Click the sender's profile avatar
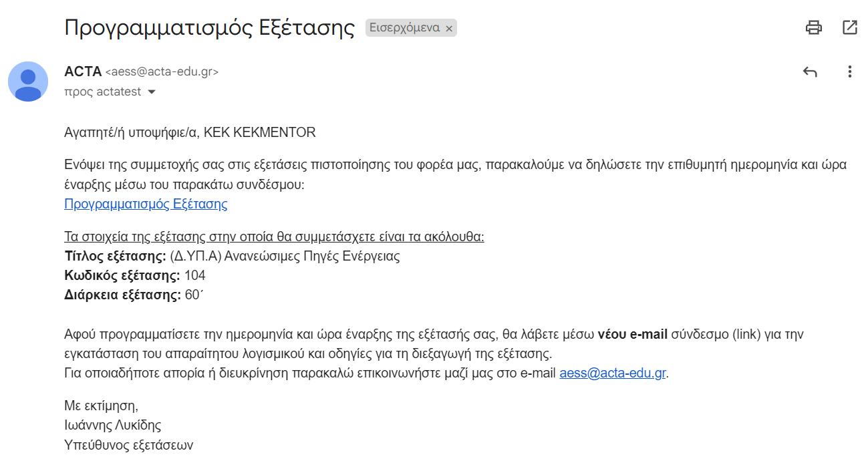The width and height of the screenshot is (868, 465). tap(28, 82)
